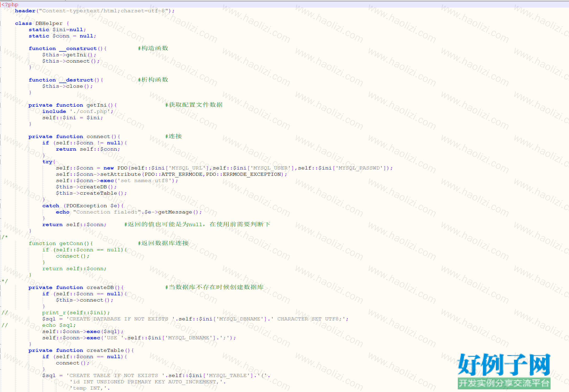Select the "#连接" comment
The width and height of the screenshot is (569, 392).
pos(173,136)
